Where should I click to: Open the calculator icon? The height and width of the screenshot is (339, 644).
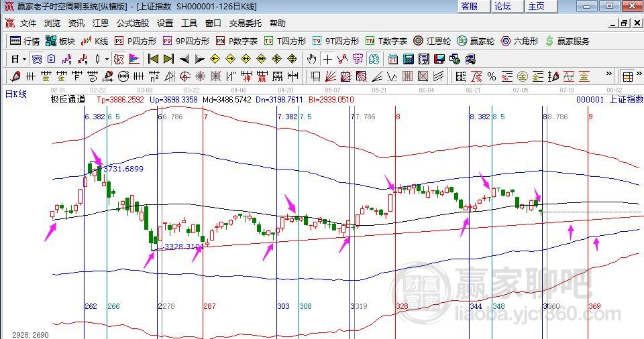pyautogui.click(x=409, y=59)
